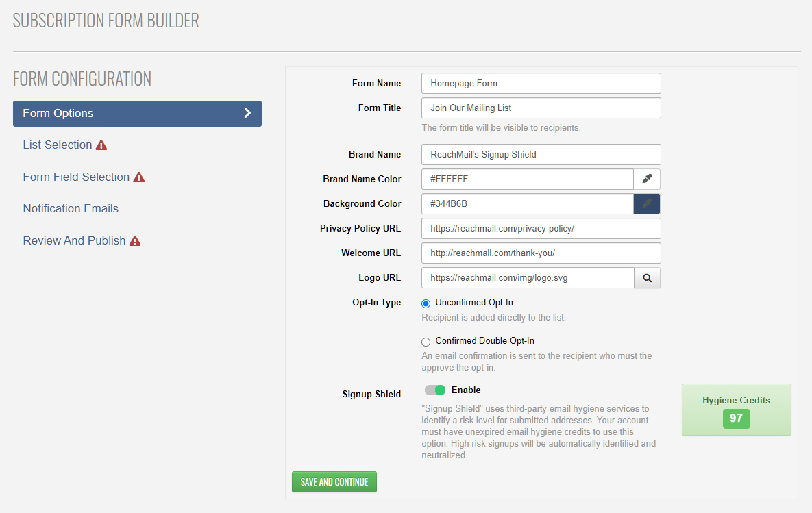Click the Welcome URL text box

[x=541, y=253]
